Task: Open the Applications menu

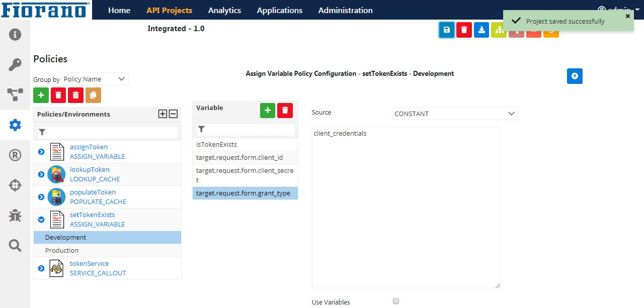Action: pos(280,10)
